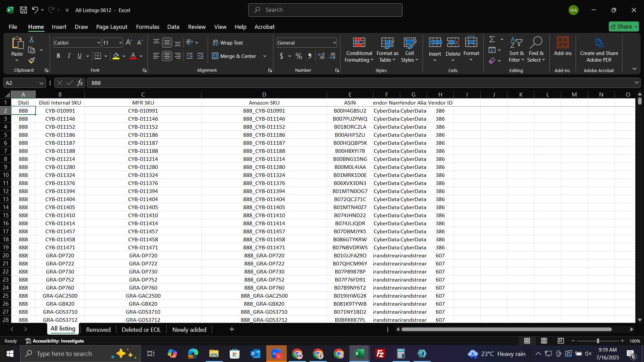Viewport: 644px width, 362px height.
Task: Click the Share button
Action: click(624, 26)
